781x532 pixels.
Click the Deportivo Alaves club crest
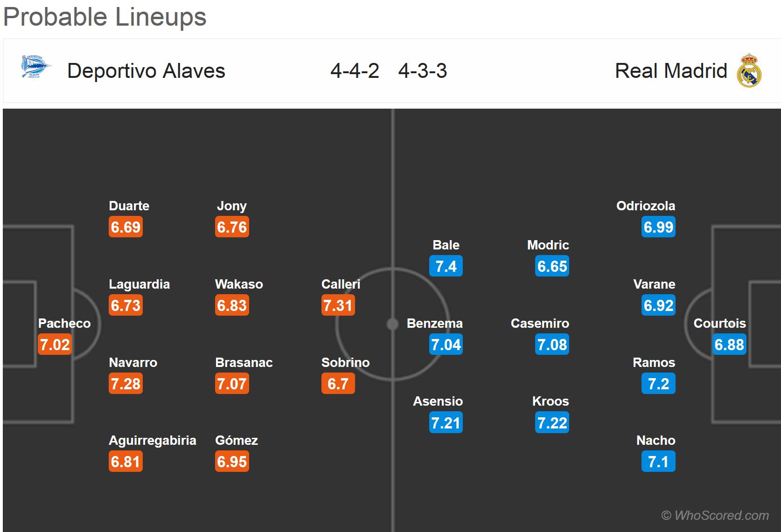click(35, 67)
